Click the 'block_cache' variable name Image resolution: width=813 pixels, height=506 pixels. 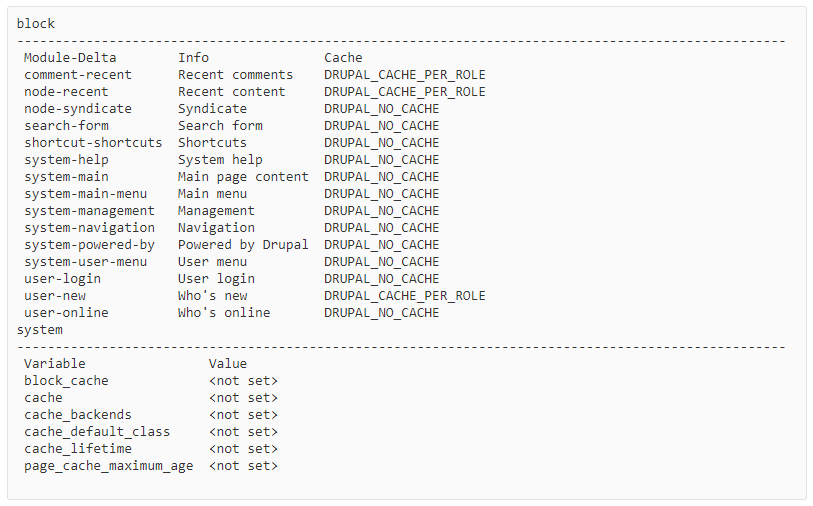tap(66, 381)
